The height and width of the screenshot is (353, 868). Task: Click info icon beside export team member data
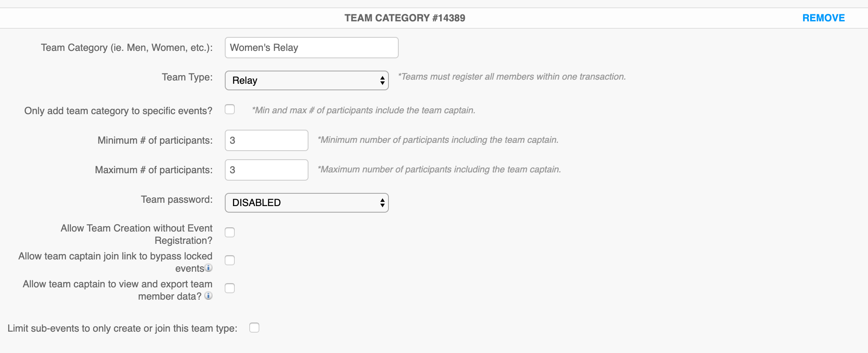click(x=208, y=296)
